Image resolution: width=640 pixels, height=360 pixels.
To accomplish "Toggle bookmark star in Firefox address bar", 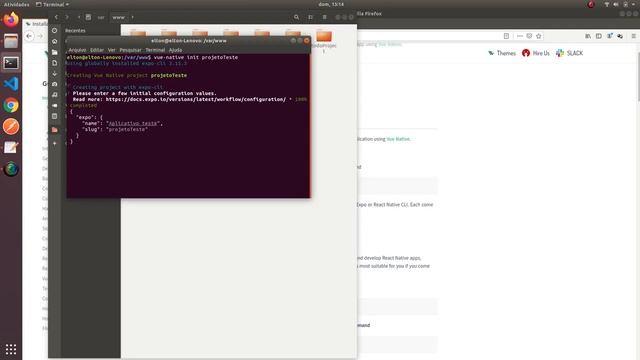I will pyautogui.click(x=539, y=36).
